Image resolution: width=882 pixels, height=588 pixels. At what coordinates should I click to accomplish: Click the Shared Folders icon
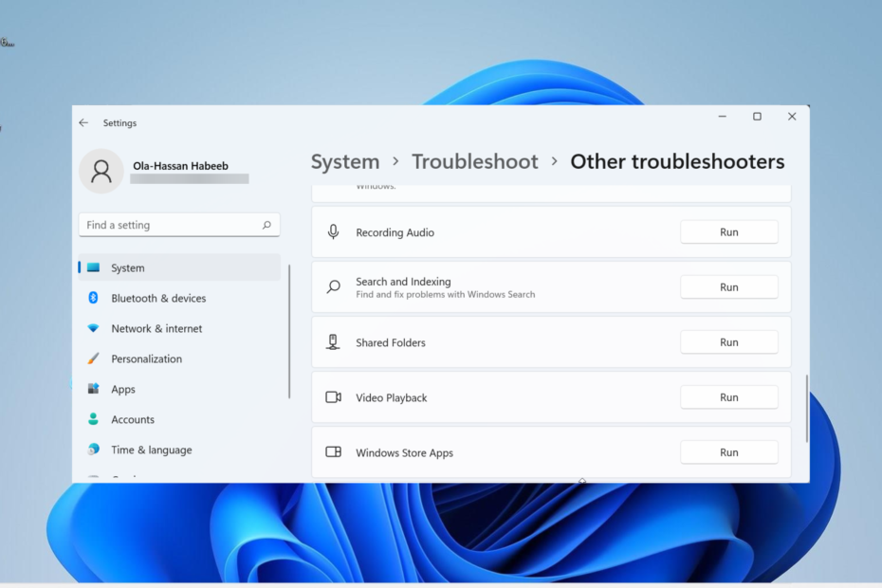(333, 342)
